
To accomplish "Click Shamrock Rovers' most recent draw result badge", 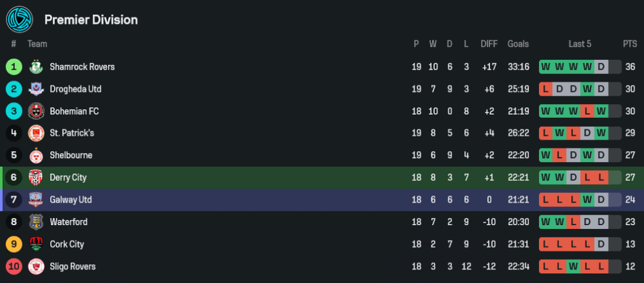I will pyautogui.click(x=601, y=67).
